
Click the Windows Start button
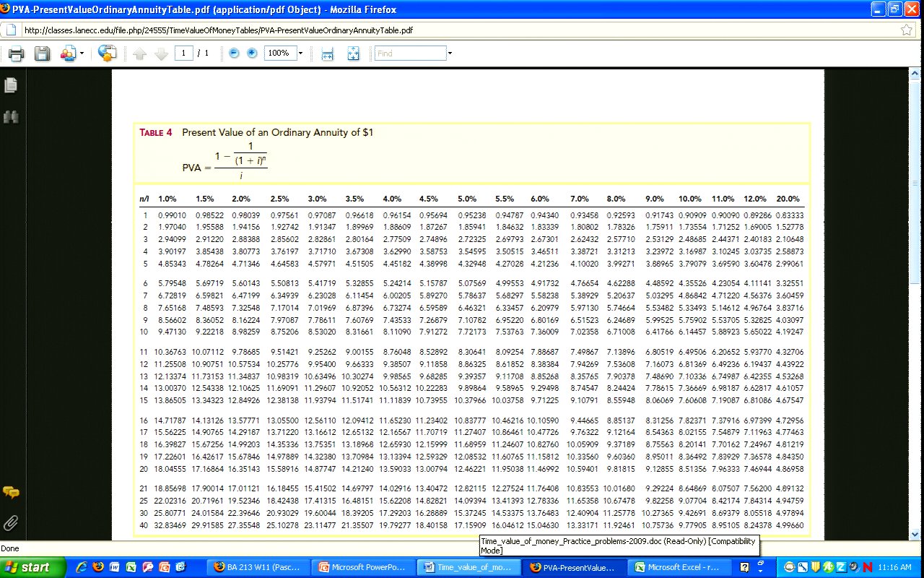(x=27, y=567)
